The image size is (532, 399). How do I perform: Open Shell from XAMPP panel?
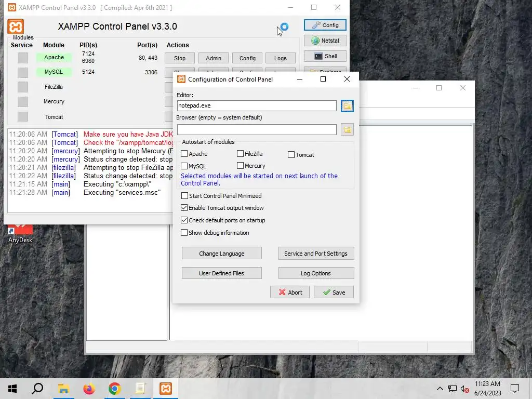[325, 56]
